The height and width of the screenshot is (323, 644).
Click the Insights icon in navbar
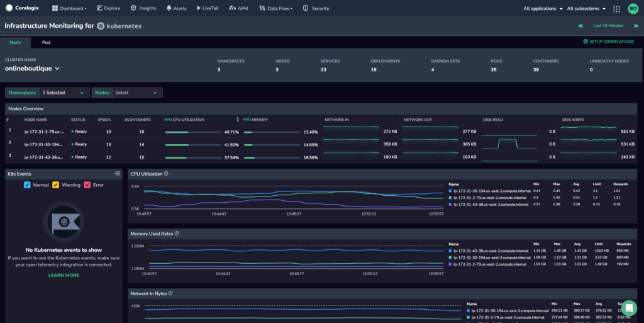click(133, 8)
